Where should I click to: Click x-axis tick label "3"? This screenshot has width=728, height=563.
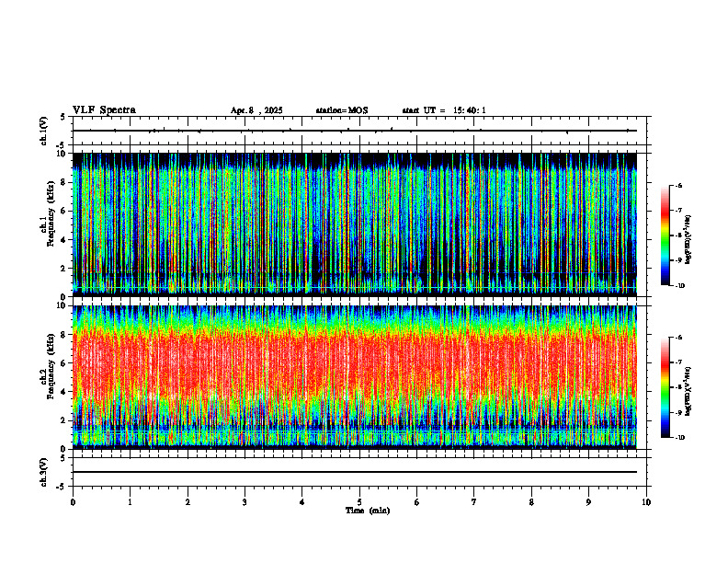(245, 502)
